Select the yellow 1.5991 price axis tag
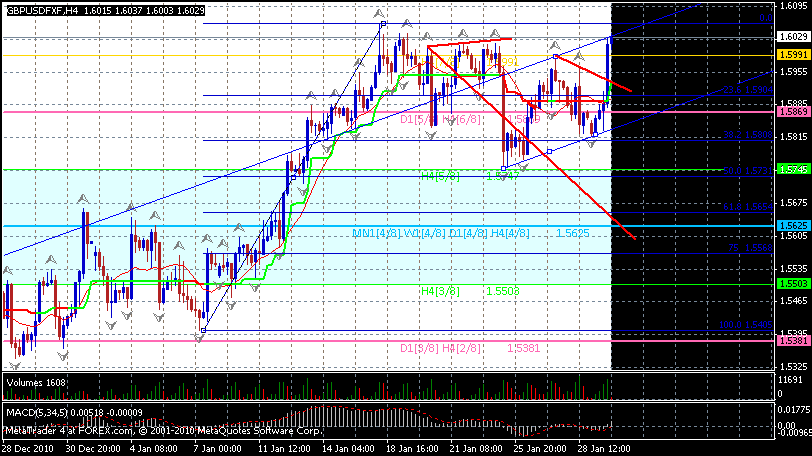 (793, 55)
